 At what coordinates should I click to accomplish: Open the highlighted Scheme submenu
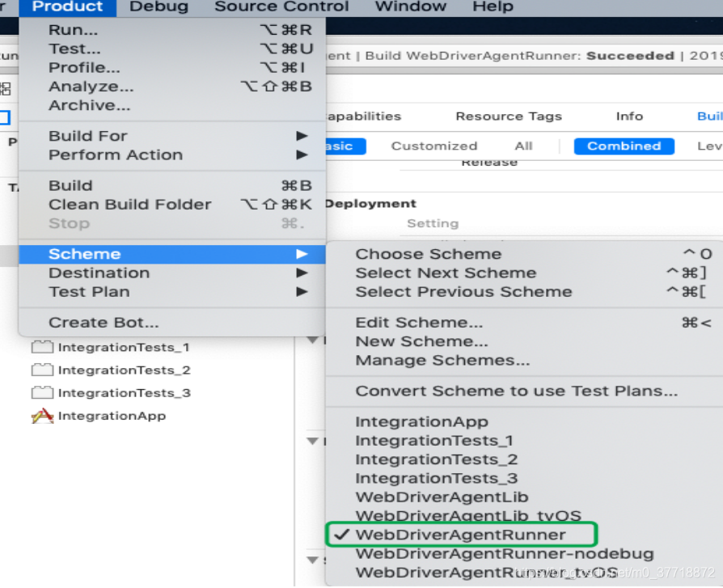172,254
